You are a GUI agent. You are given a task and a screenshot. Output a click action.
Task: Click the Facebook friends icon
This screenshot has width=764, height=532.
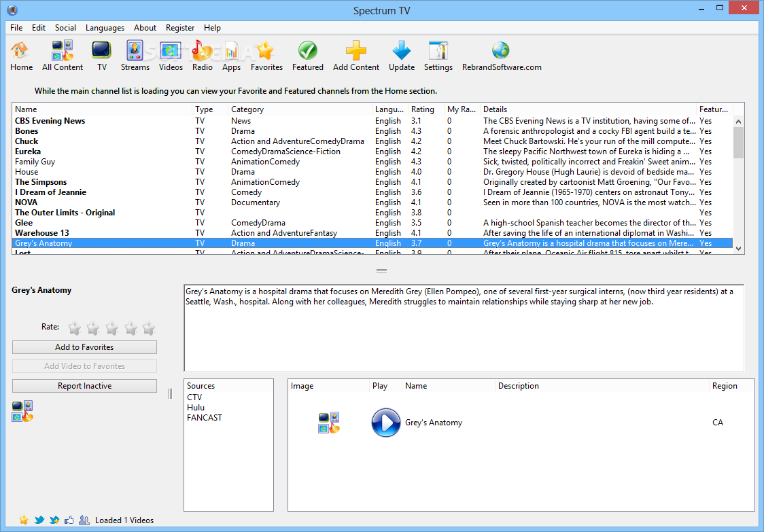pyautogui.click(x=84, y=520)
